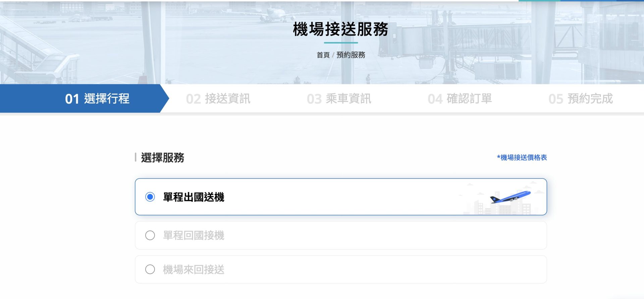Switch to step 02 接送資訊
The width and height of the screenshot is (644, 299).
click(218, 99)
